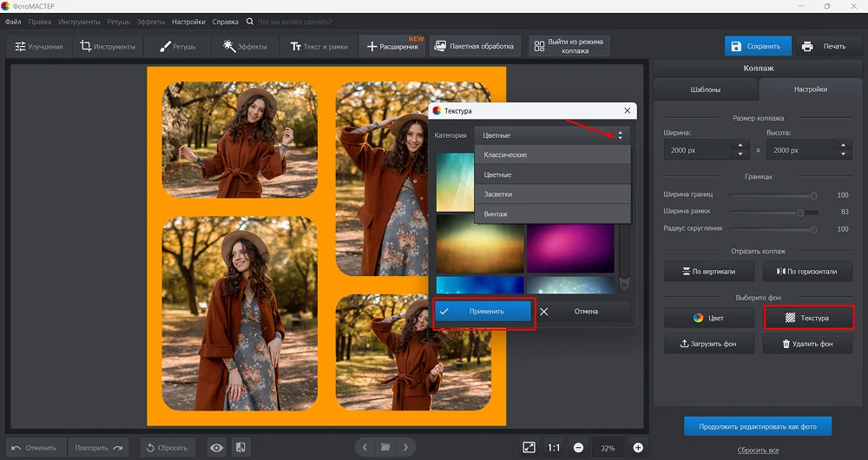The image size is (868, 460).
Task: Select the teal-yellow gradient texture thumbnail
Action: [455, 182]
